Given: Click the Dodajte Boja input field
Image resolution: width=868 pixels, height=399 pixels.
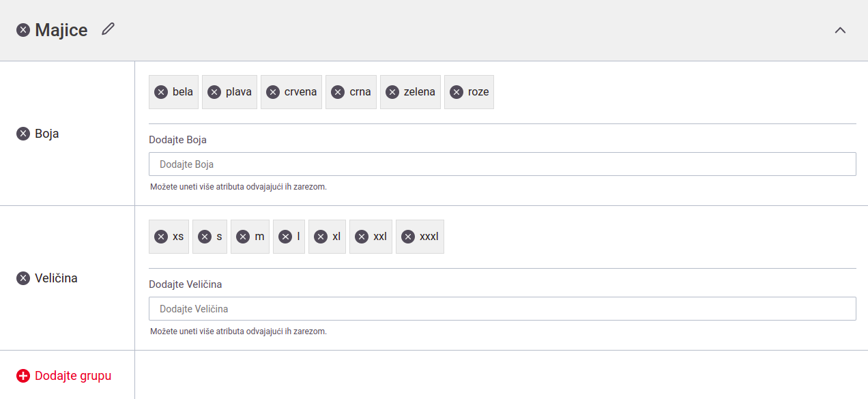Looking at the screenshot, I should [502, 164].
